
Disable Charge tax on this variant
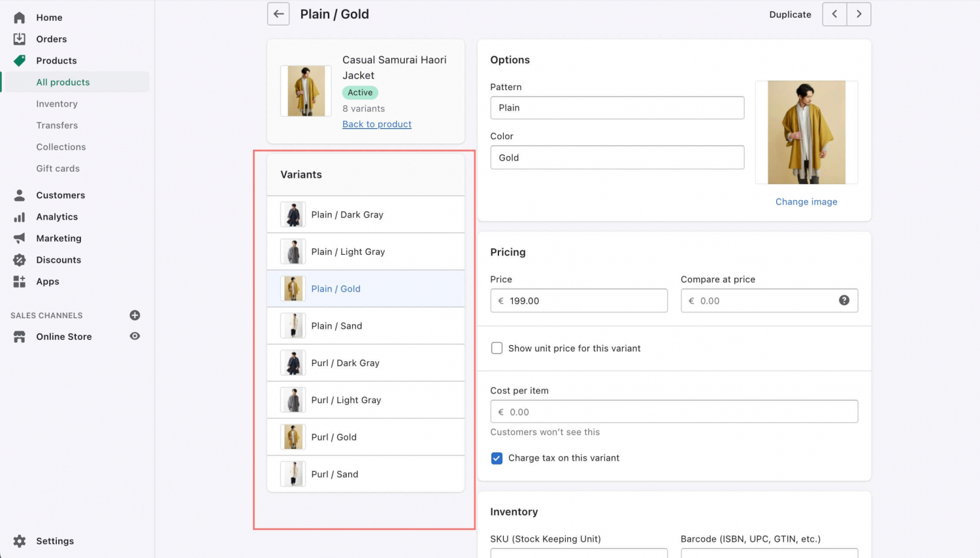(497, 458)
